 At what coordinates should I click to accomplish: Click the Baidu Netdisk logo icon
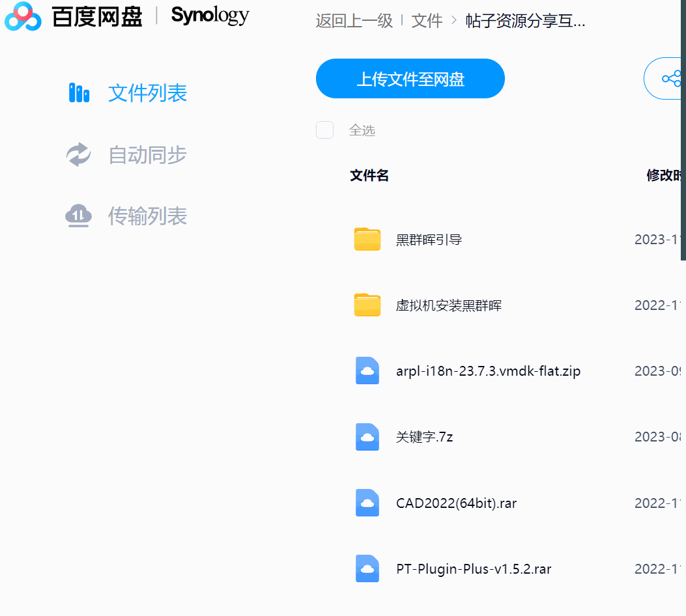pyautogui.click(x=23, y=17)
